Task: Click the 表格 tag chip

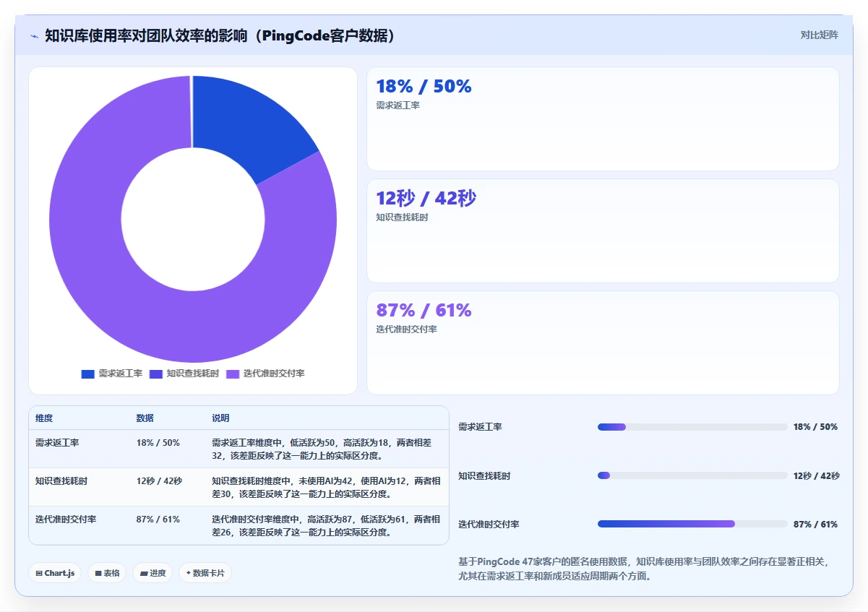Action: pyautogui.click(x=108, y=573)
